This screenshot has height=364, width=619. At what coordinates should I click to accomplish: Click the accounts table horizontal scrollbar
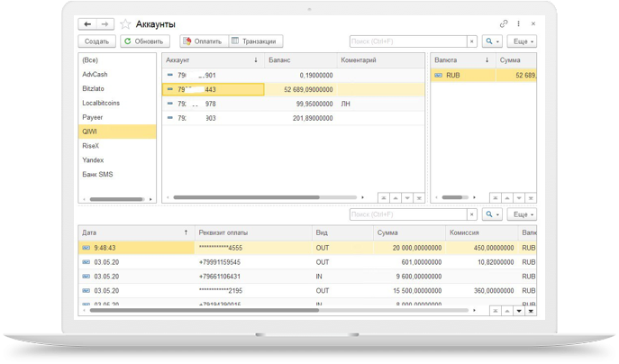coord(247,197)
